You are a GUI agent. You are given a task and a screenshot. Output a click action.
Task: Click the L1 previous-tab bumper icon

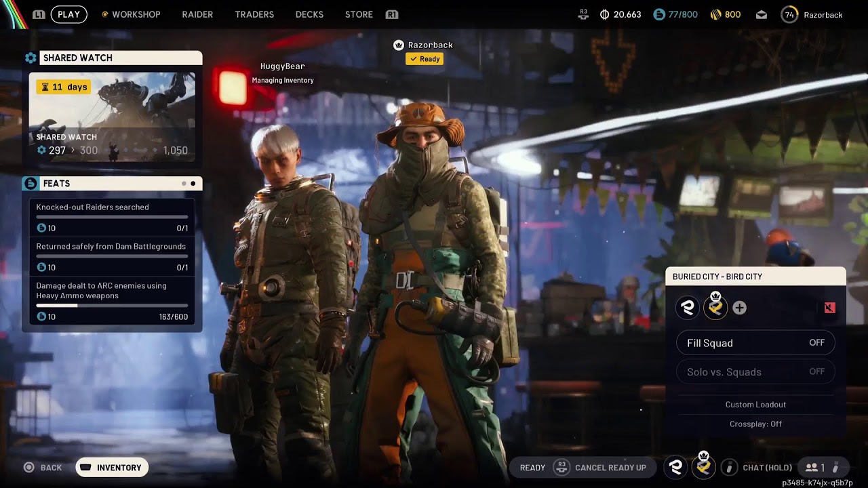[x=39, y=14]
